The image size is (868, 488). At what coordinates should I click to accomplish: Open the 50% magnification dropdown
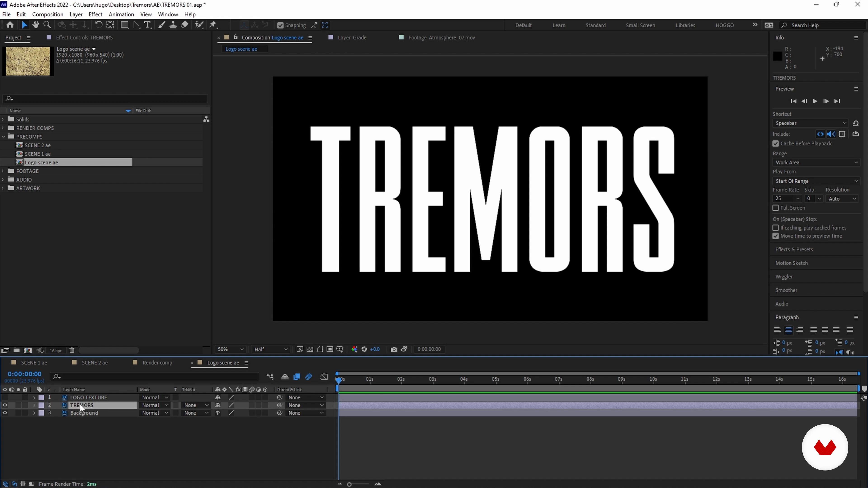coord(231,349)
